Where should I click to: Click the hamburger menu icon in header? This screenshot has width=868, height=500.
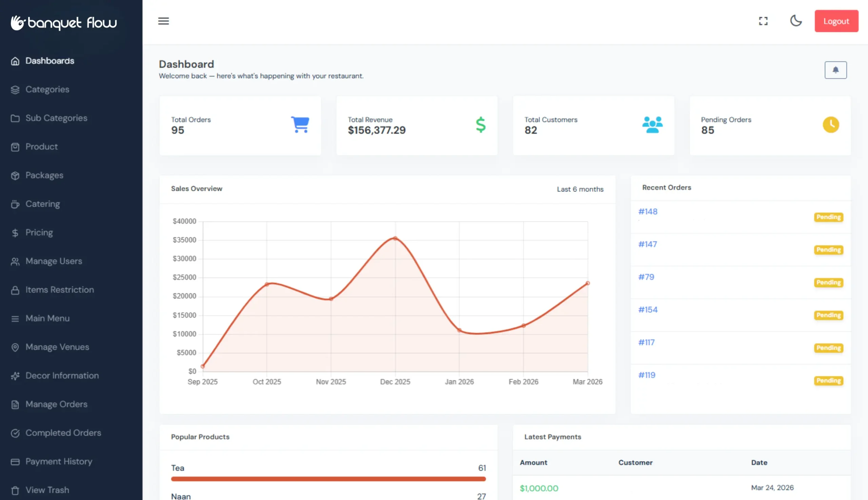pos(163,21)
